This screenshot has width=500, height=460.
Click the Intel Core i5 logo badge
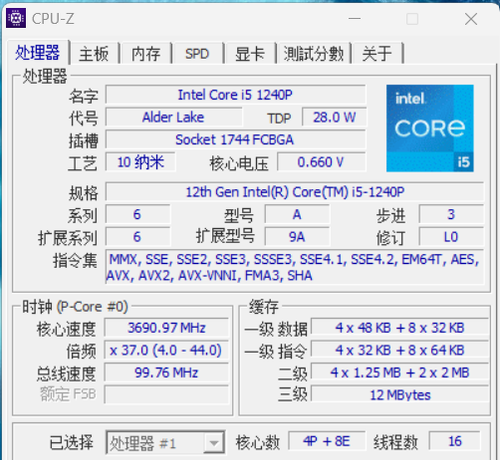point(430,128)
